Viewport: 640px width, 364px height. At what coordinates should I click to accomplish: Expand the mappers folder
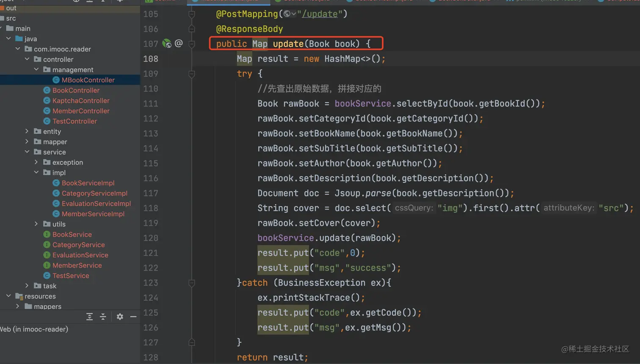18,306
